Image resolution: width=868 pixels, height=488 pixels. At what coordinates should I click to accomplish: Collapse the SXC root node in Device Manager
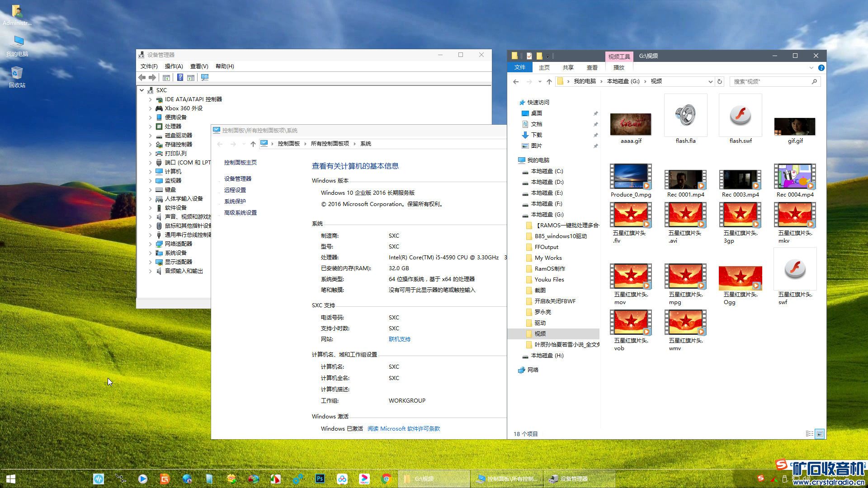click(x=142, y=90)
